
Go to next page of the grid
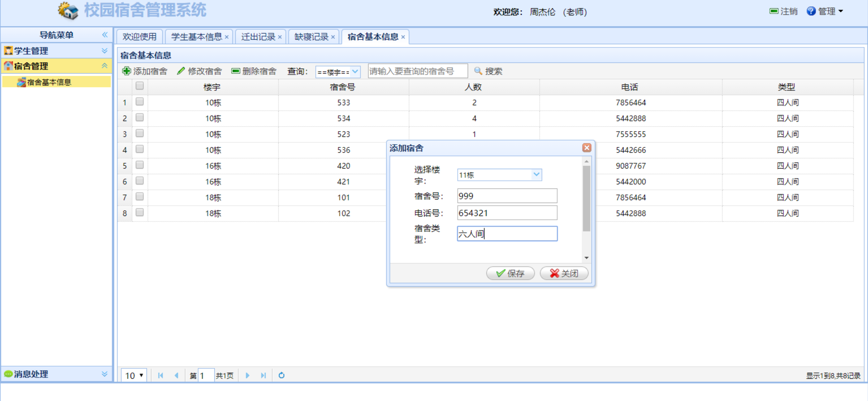[x=247, y=375]
